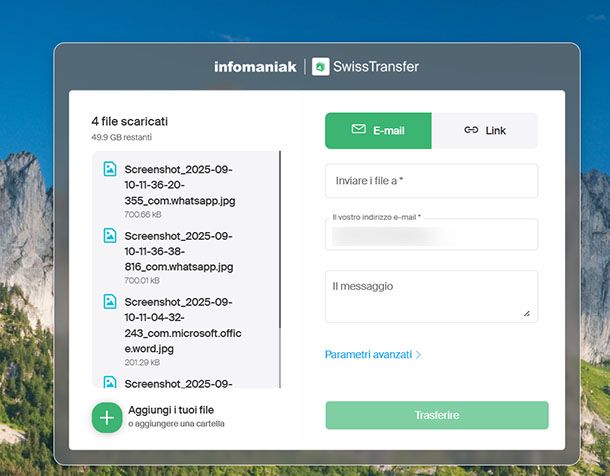Select file name ending 816_com.whatsapp.jpg

point(179,251)
